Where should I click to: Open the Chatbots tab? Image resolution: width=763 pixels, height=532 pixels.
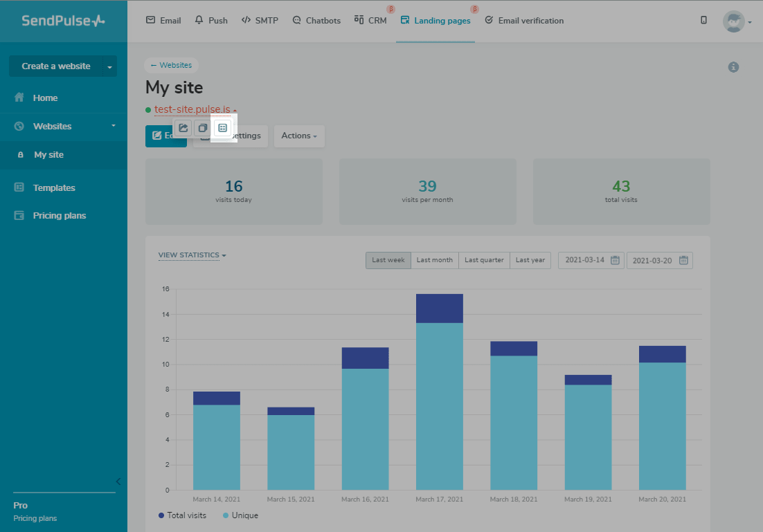point(316,21)
